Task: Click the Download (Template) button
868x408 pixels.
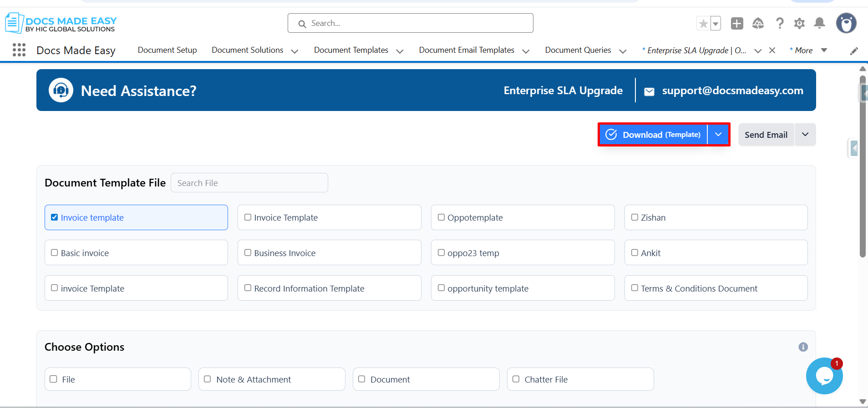Action: coord(653,134)
